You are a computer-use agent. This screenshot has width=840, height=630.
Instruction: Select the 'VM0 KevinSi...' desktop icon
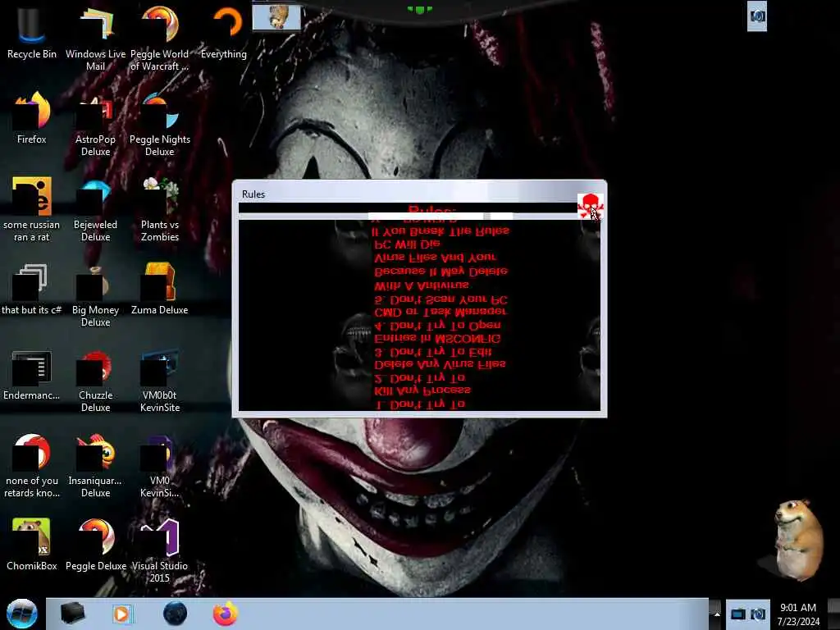159,466
